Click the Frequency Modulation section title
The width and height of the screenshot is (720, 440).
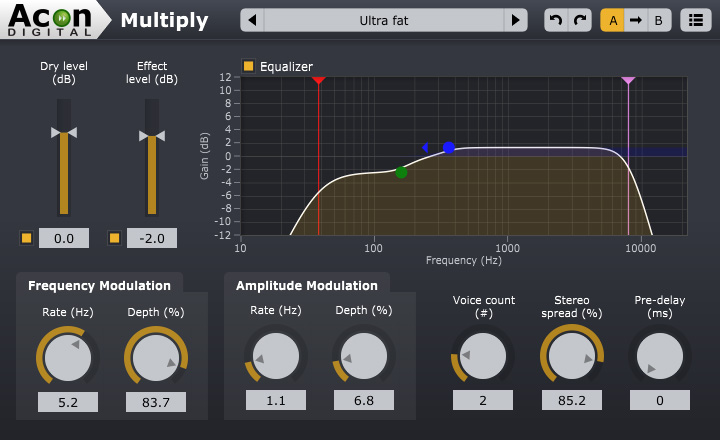tap(99, 286)
